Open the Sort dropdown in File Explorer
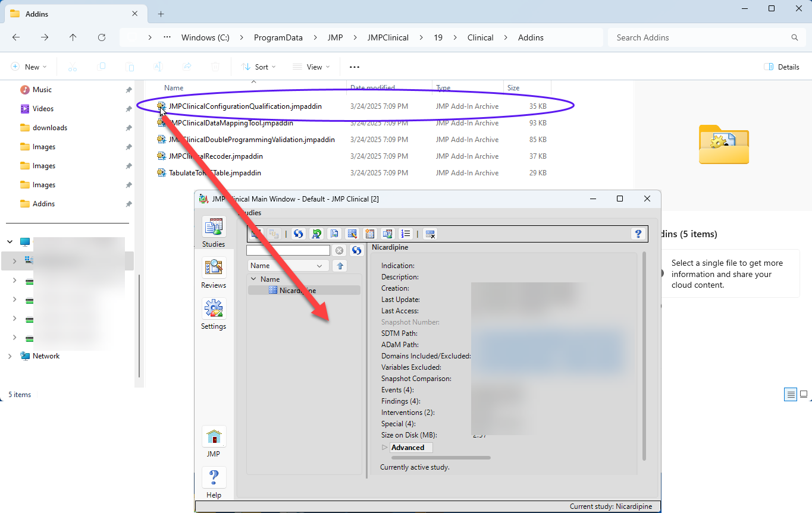Image resolution: width=812 pixels, height=513 pixels. pos(259,67)
